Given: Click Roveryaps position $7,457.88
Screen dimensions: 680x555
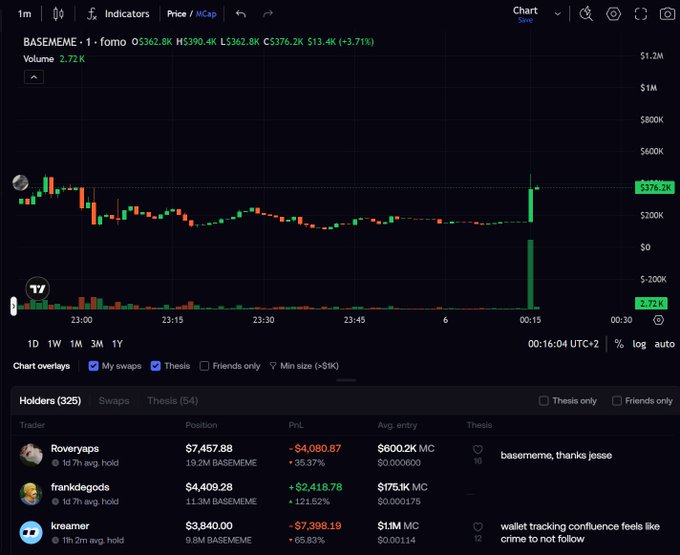Looking at the screenshot, I should [x=209, y=448].
